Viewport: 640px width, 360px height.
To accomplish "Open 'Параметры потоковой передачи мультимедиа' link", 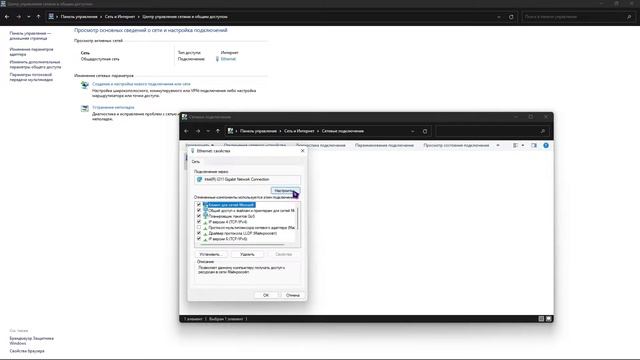I will [31, 78].
